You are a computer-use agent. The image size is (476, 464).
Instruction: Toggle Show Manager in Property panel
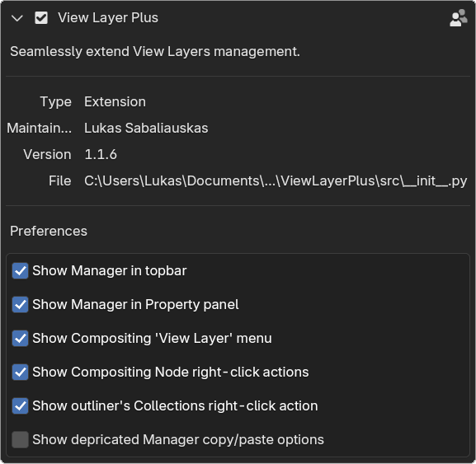[21, 304]
